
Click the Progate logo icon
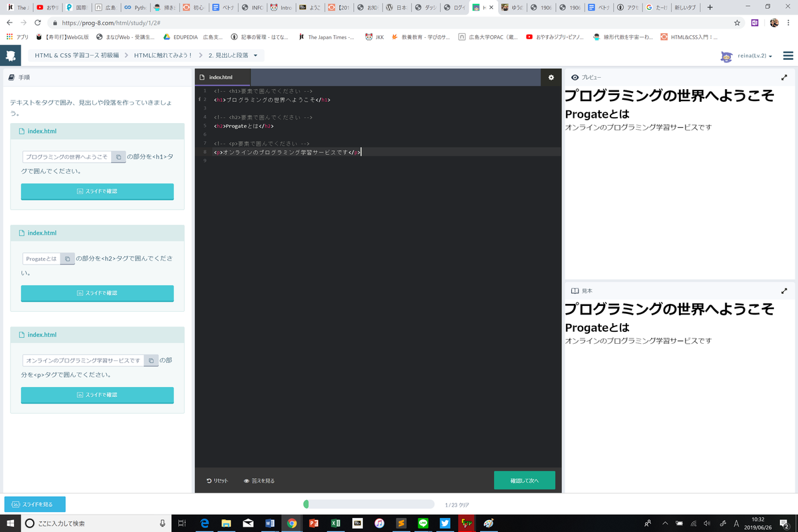(x=10, y=56)
